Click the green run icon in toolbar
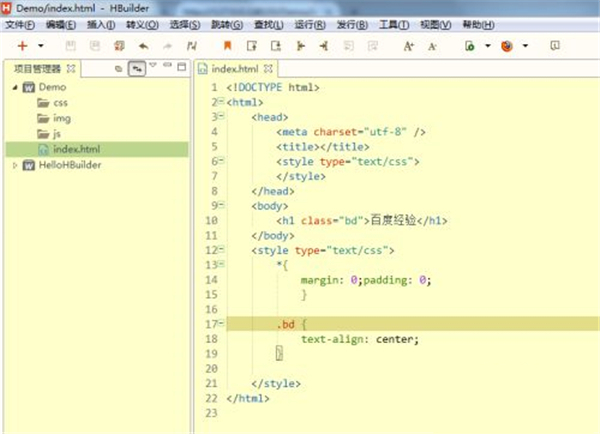The width and height of the screenshot is (600, 434). 468,45
